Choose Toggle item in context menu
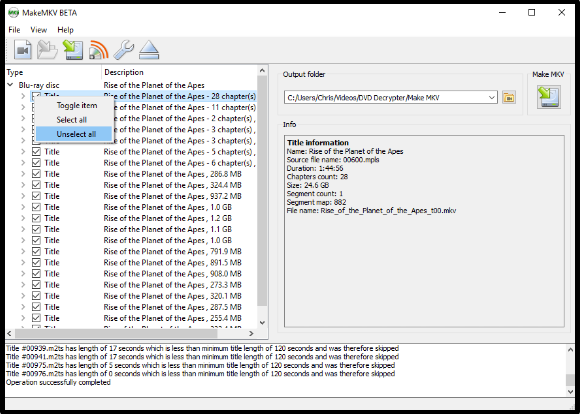 coord(74,105)
